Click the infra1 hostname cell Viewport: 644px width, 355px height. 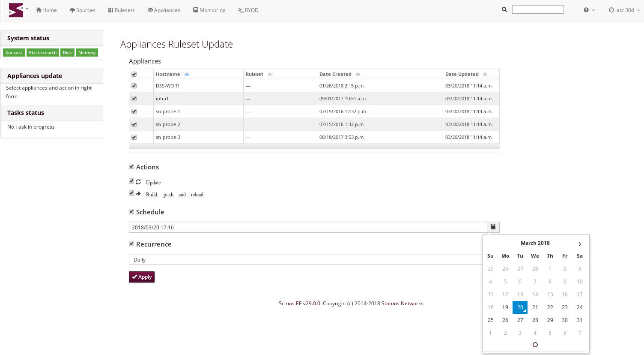pos(198,99)
